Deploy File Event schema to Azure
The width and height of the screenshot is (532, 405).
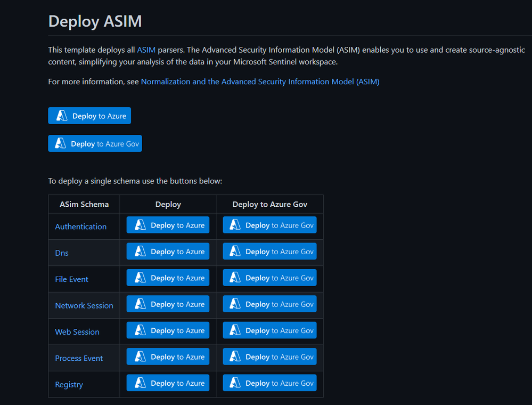[168, 278]
